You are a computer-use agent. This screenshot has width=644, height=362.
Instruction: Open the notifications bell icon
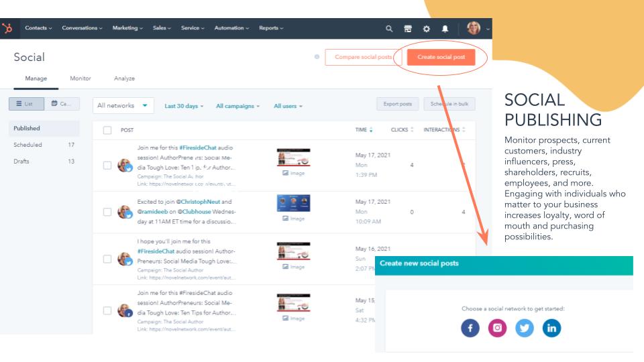point(445,29)
